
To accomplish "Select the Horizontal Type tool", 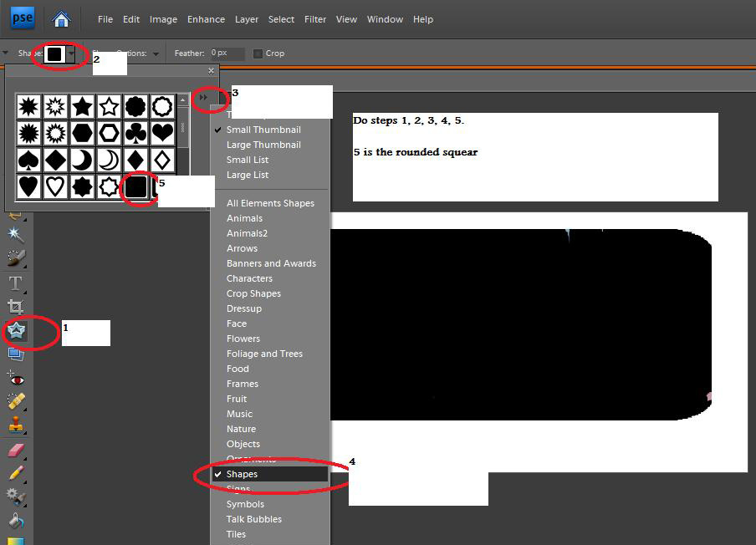I will pos(15,283).
